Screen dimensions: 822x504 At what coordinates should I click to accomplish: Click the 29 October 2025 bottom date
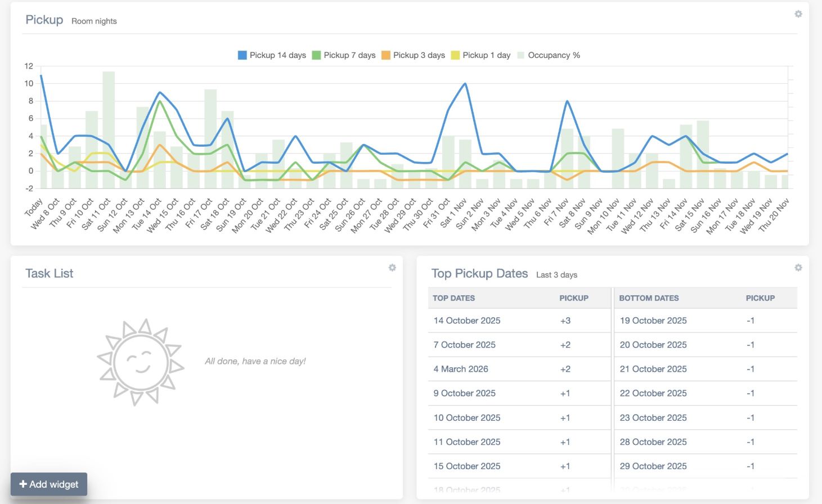tap(653, 466)
